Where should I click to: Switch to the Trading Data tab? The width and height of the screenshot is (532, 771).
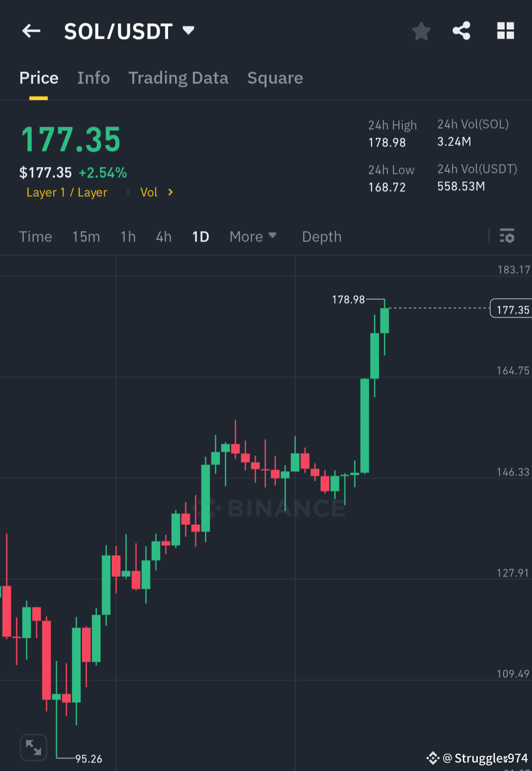point(178,78)
